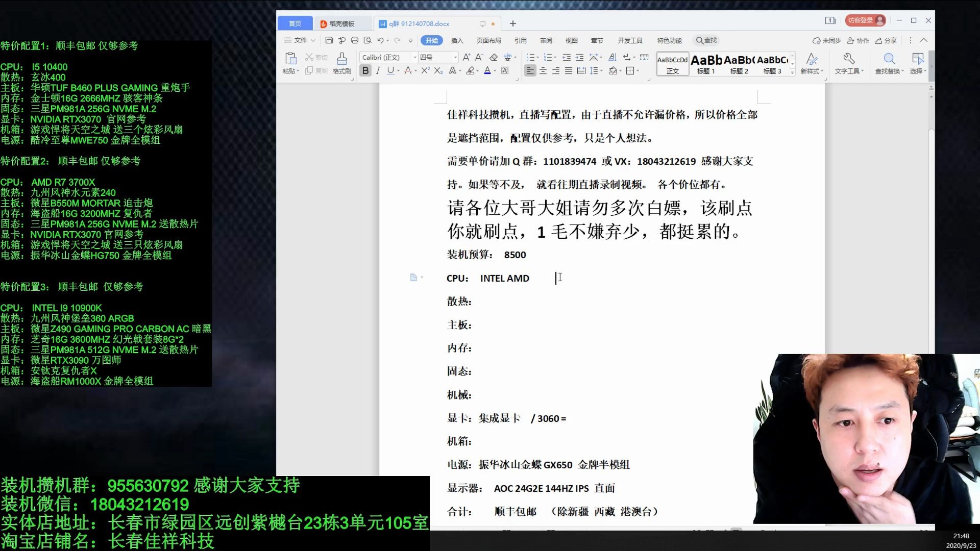Apply subscript formatting
The width and height of the screenshot is (980, 551).
[x=437, y=70]
